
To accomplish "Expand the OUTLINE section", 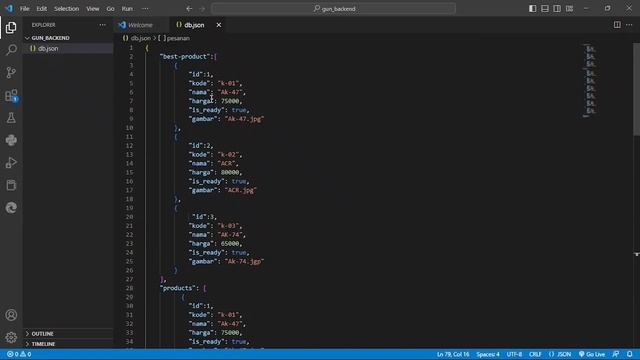I will [x=68, y=333].
